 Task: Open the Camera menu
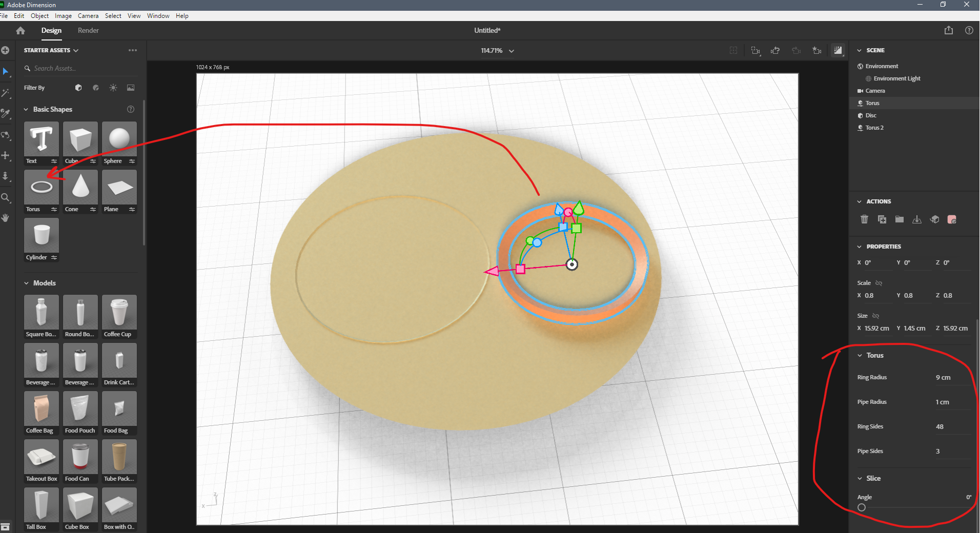tap(88, 15)
